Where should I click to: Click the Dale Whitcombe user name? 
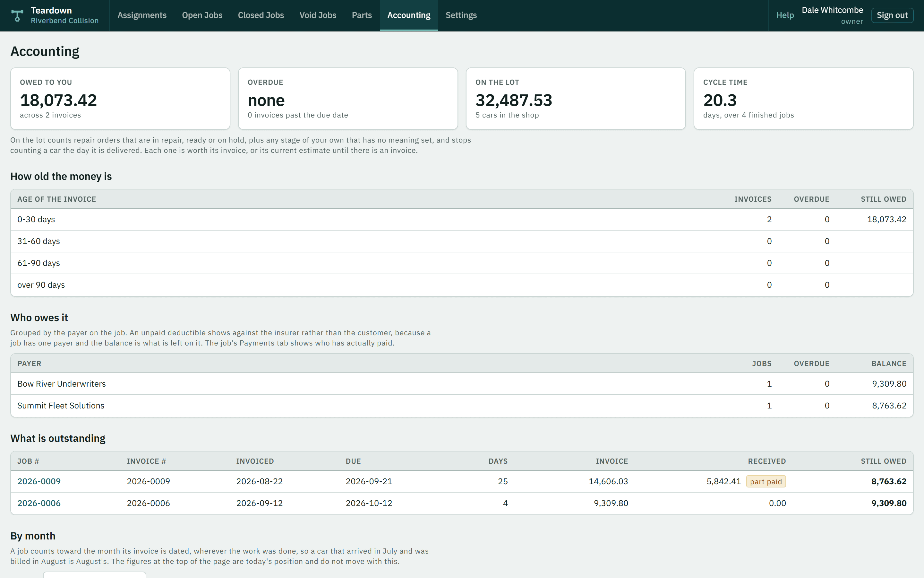click(x=832, y=10)
